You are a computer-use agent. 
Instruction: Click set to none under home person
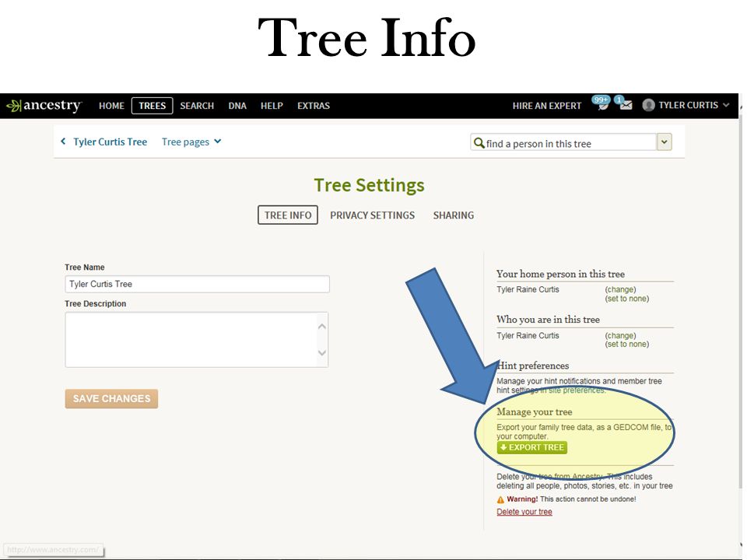coord(627,299)
